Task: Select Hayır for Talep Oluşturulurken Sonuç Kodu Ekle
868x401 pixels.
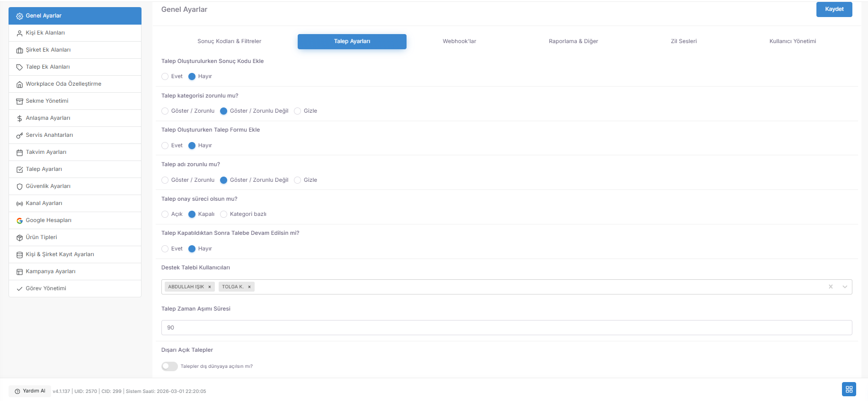Action: (x=192, y=76)
